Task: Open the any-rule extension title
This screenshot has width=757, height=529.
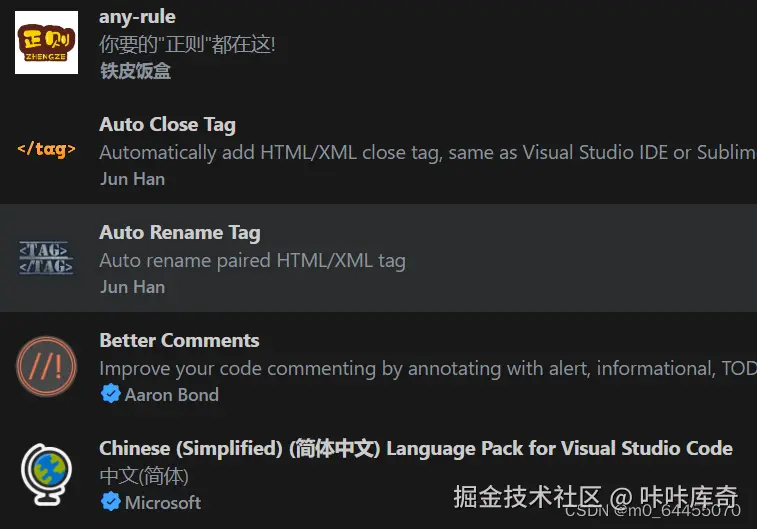Action: pyautogui.click(x=137, y=17)
